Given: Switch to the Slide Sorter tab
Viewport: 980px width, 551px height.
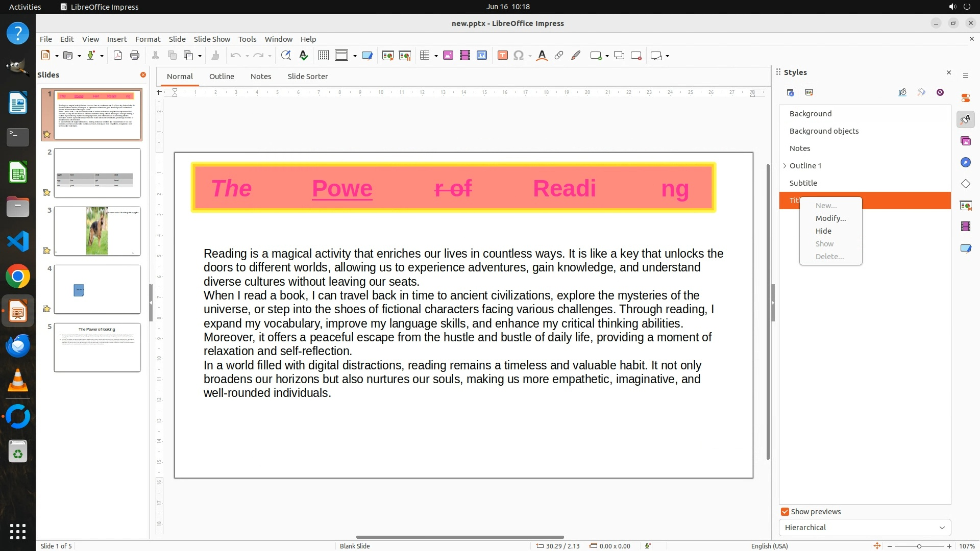Looking at the screenshot, I should [x=307, y=77].
